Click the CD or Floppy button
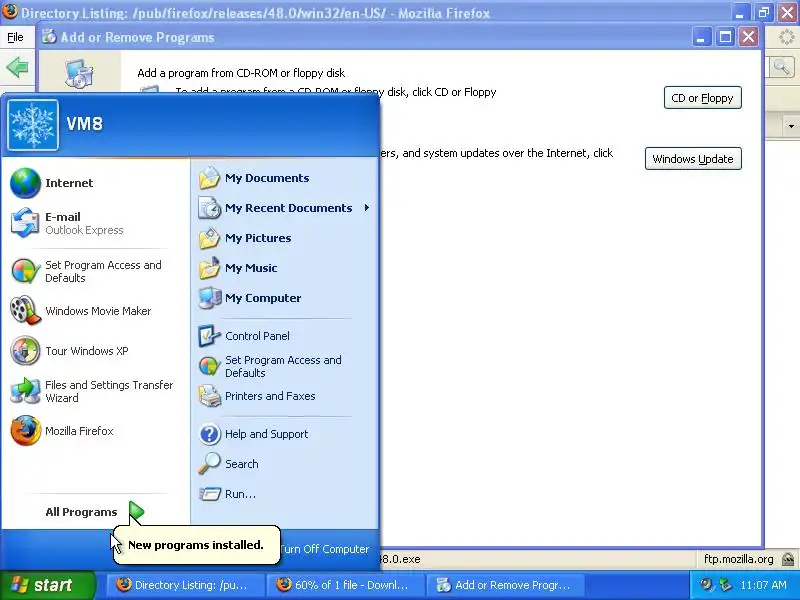 tap(703, 98)
